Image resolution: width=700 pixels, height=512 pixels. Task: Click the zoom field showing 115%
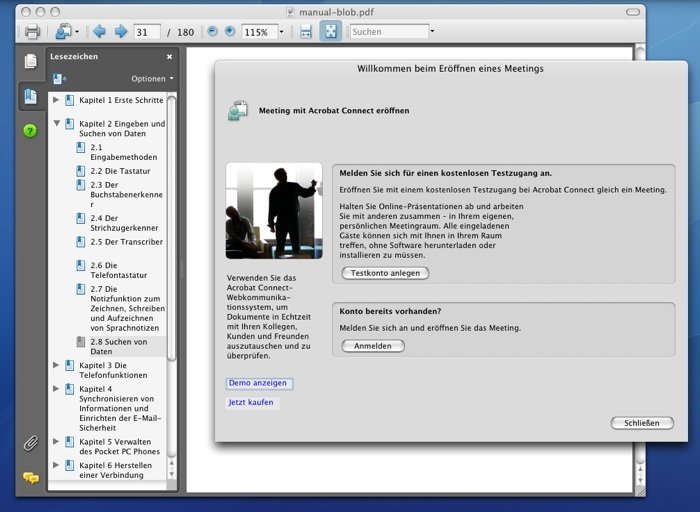pos(260,32)
